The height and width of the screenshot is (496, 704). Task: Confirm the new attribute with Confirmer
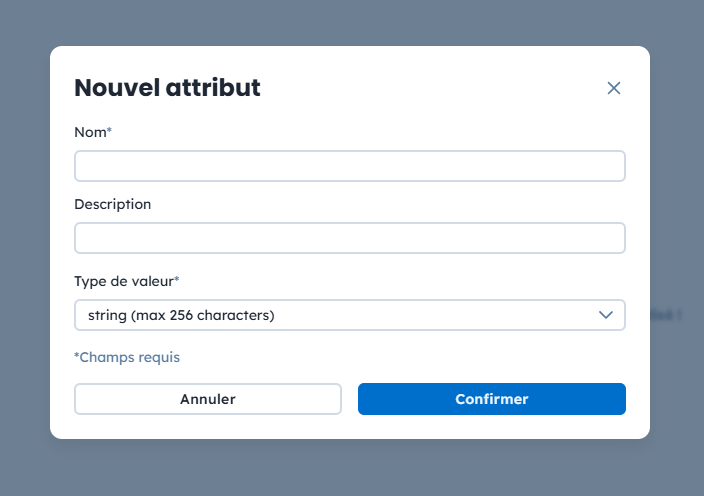[x=491, y=399]
